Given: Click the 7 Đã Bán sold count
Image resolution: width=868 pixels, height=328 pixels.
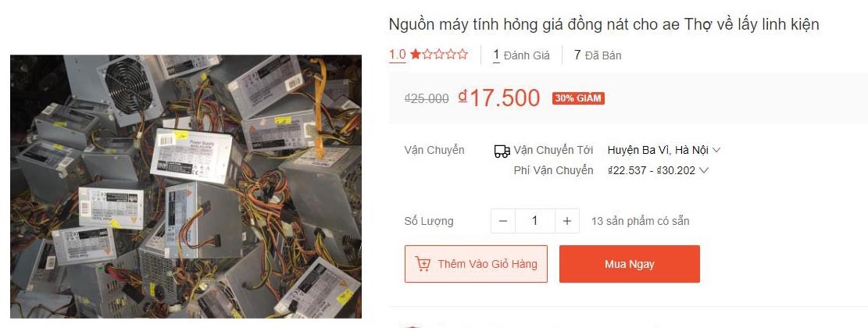Looking at the screenshot, I should 598,55.
